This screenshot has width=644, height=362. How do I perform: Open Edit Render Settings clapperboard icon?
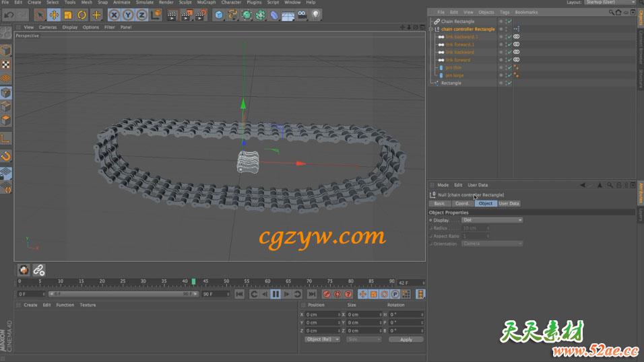[x=201, y=15]
